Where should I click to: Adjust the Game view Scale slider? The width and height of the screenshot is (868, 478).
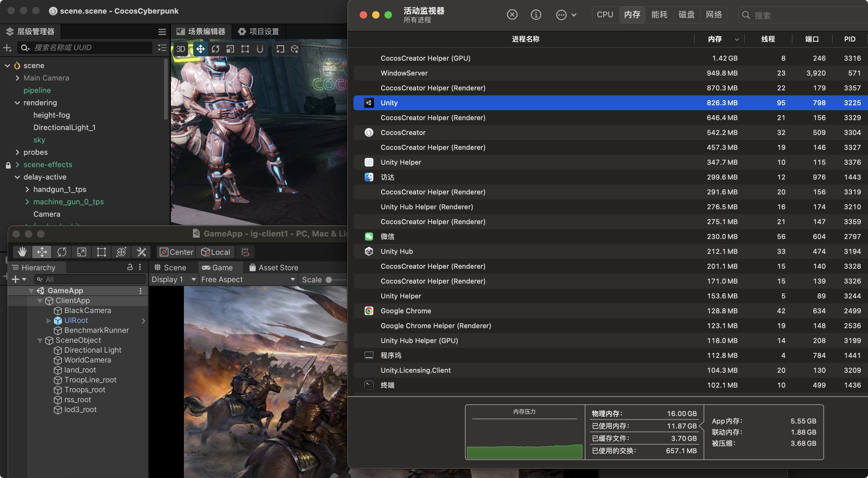pos(329,280)
